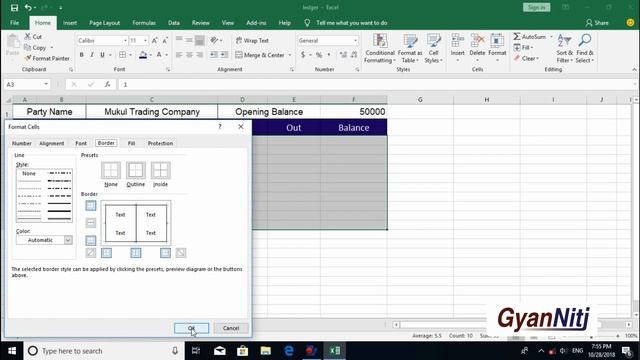Click the Insert Function fx icon
The image size is (640, 360).
[107, 84]
